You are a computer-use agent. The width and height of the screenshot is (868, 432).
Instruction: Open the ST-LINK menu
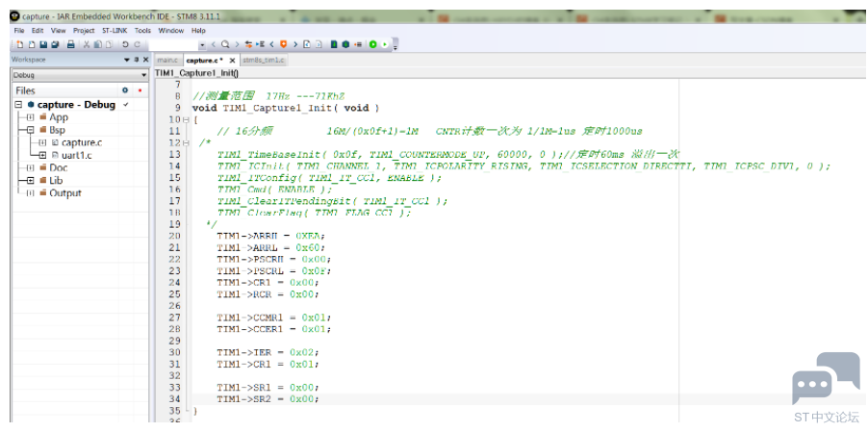pyautogui.click(x=115, y=31)
